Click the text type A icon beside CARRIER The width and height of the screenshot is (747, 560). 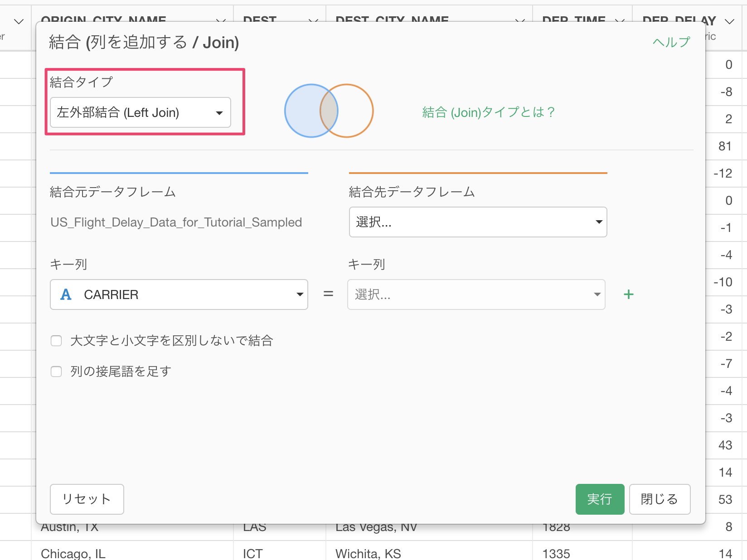(66, 294)
